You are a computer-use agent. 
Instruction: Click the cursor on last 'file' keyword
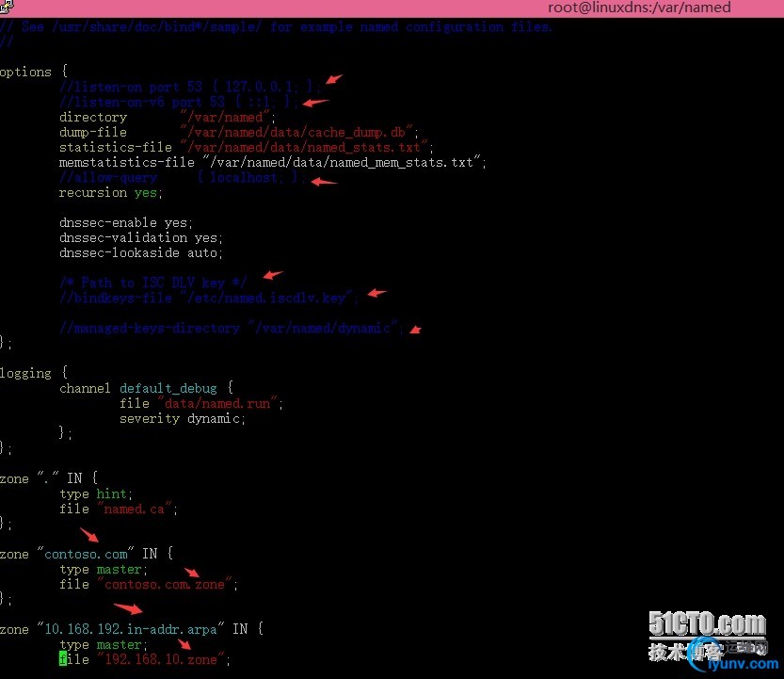point(63,659)
